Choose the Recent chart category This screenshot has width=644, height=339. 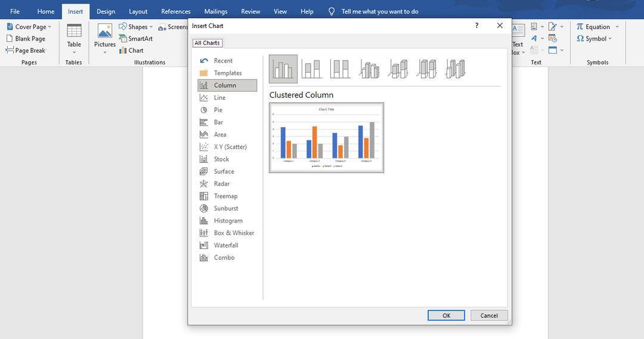pyautogui.click(x=227, y=60)
